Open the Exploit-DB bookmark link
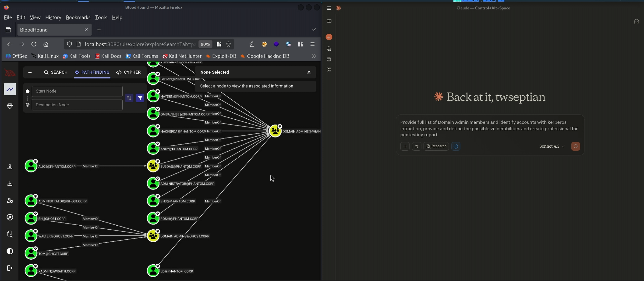The image size is (644, 281). [221, 56]
